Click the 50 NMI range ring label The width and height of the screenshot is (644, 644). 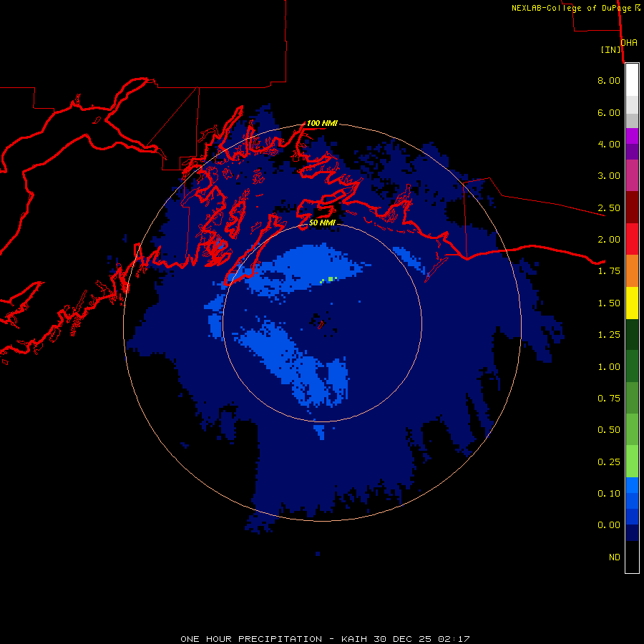[322, 223]
